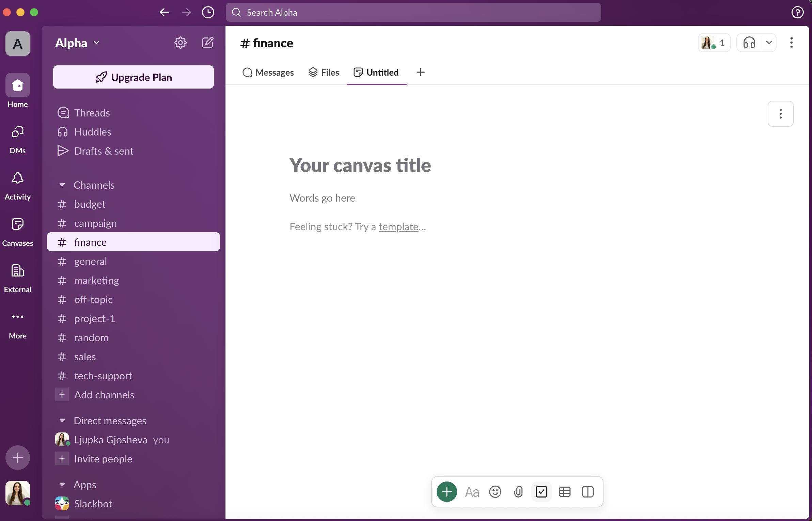Go to Home in the sidebar
The height and width of the screenshot is (521, 812).
pos(18,91)
